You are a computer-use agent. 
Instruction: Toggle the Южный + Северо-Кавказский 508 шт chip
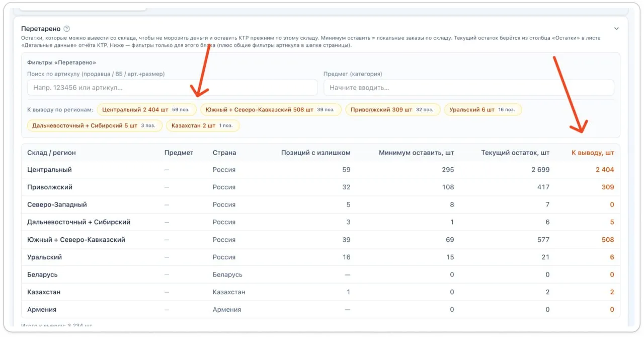(x=271, y=109)
